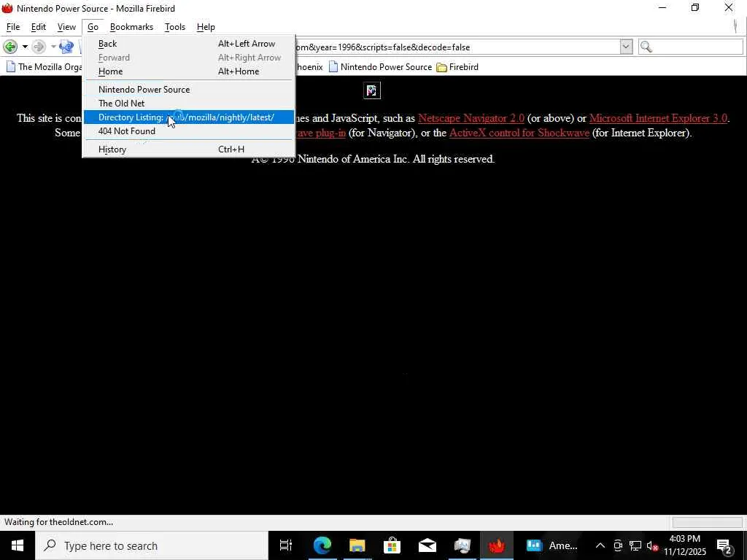Open The Mozilla Organization bookmark
This screenshot has width=747, height=560.
click(x=44, y=67)
